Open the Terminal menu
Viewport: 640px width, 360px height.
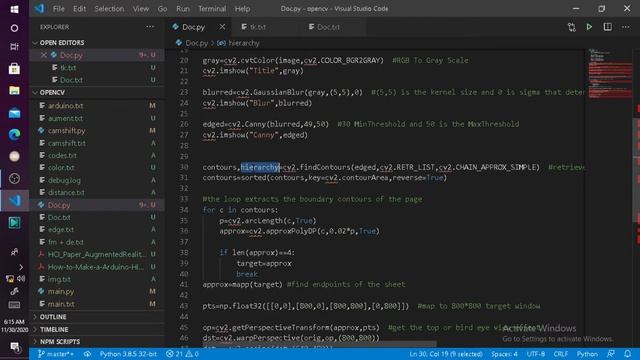(x=212, y=9)
